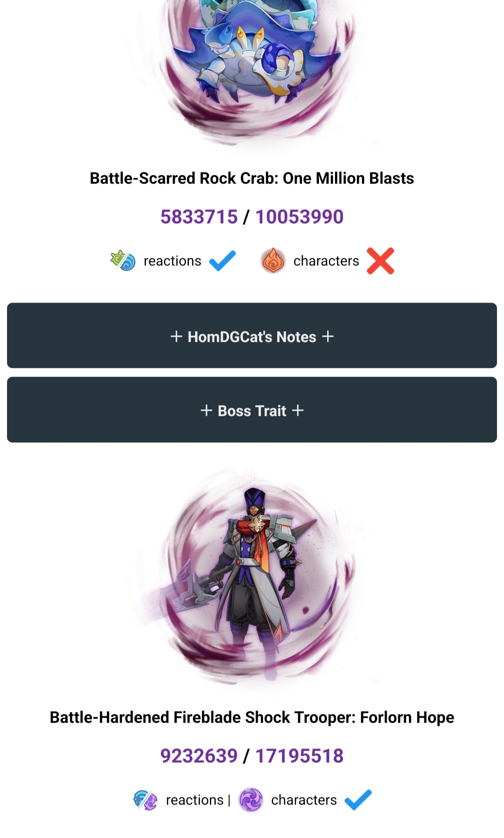Click the plus sign right of Boss Trait
504x838 pixels.
[x=297, y=411]
